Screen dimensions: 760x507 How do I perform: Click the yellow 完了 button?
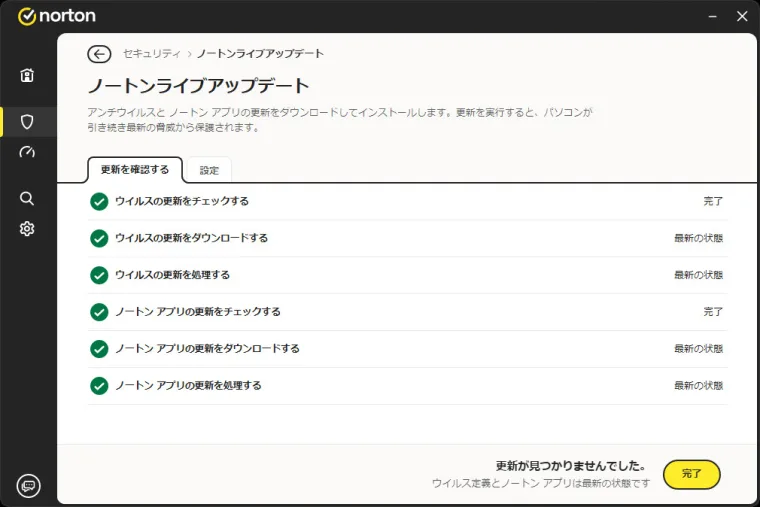[692, 474]
